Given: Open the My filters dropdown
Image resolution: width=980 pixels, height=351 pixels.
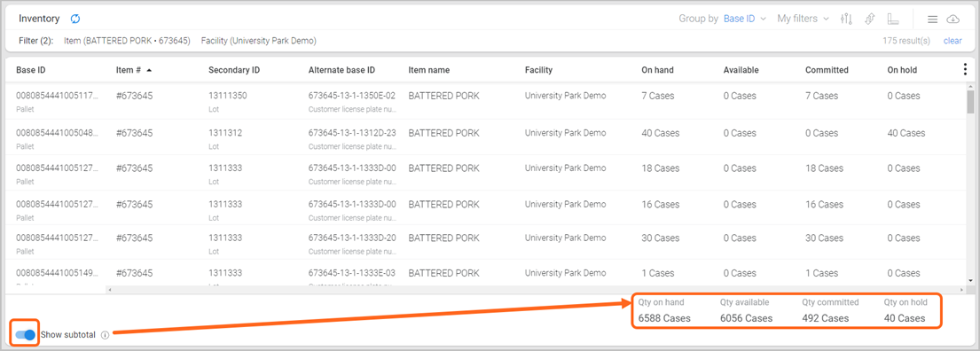Looking at the screenshot, I should tap(804, 19).
